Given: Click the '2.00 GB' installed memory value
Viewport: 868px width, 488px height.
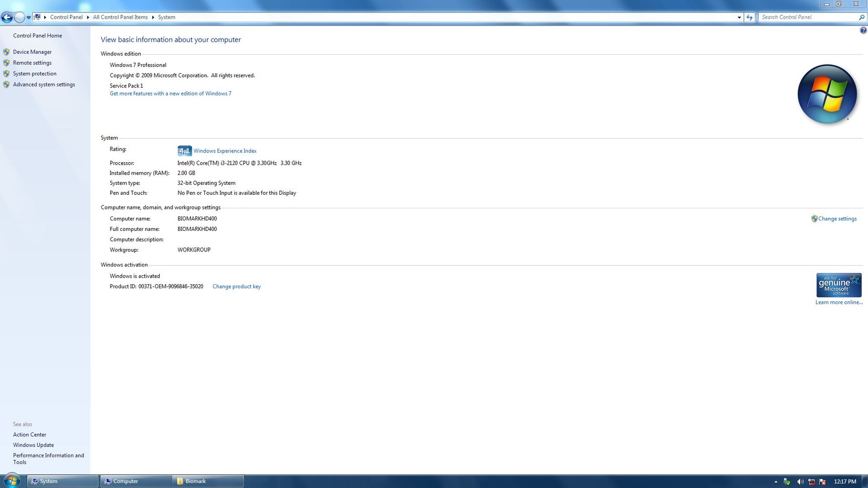Looking at the screenshot, I should [186, 173].
